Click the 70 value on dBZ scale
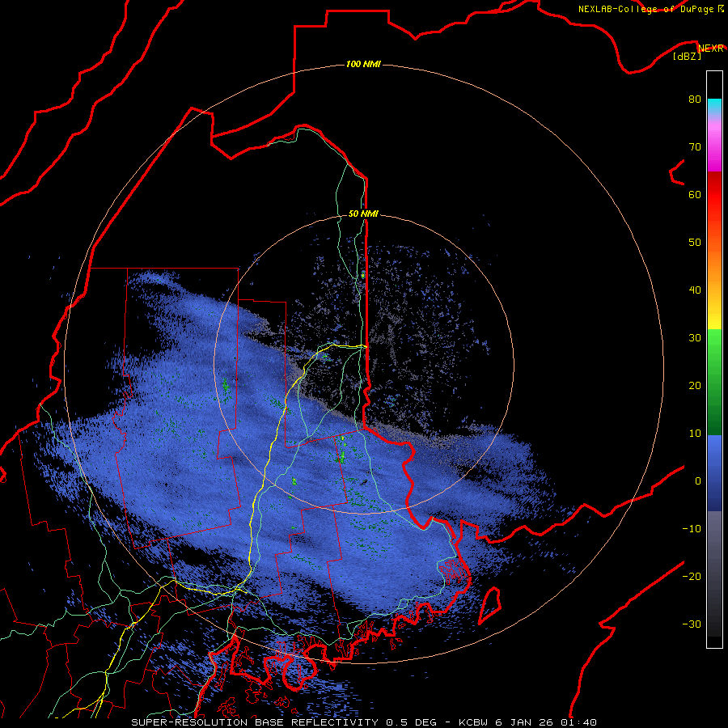This screenshot has width=728, height=728. (695, 147)
